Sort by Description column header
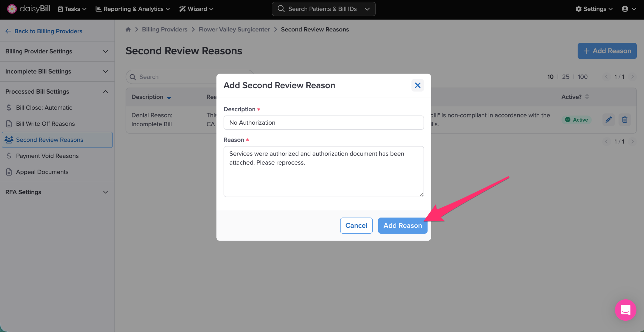 [151, 97]
